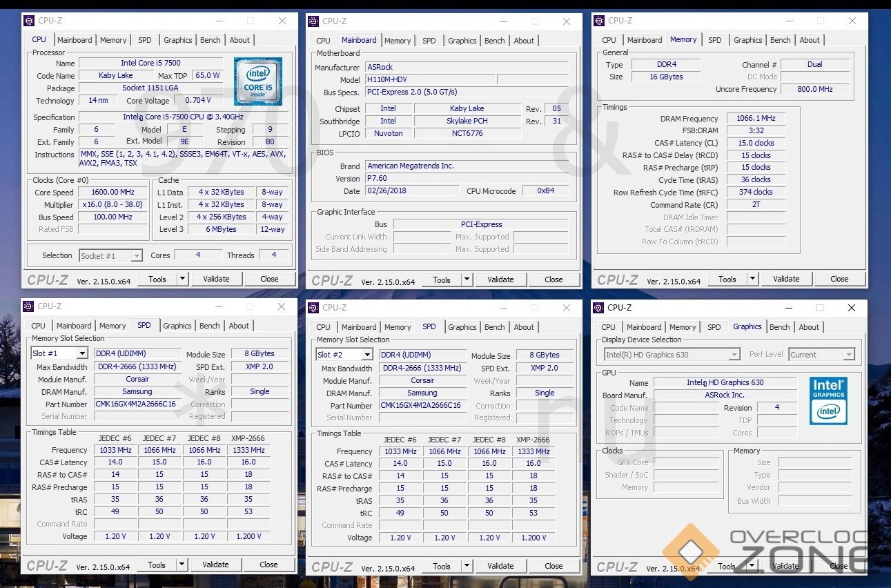Click Part Number CMK16GX4M2A2666C16 in Slot #1 window
This screenshot has width=891, height=588.
(x=137, y=404)
